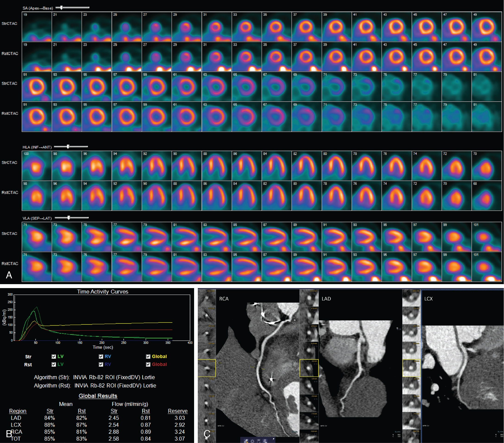504x443 pixels.
Task: Click the add flag marker icon
Action: click(x=259, y=441)
